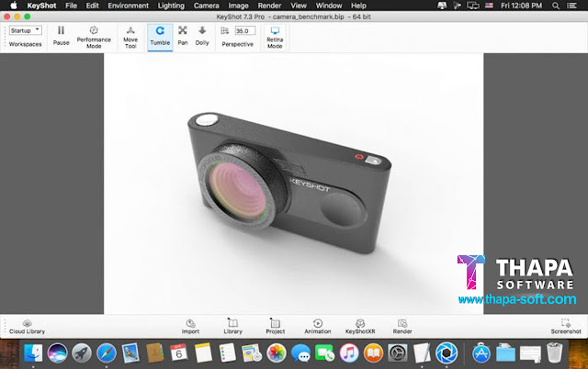Open the Project panel
This screenshot has width=588, height=369.
tap(276, 326)
